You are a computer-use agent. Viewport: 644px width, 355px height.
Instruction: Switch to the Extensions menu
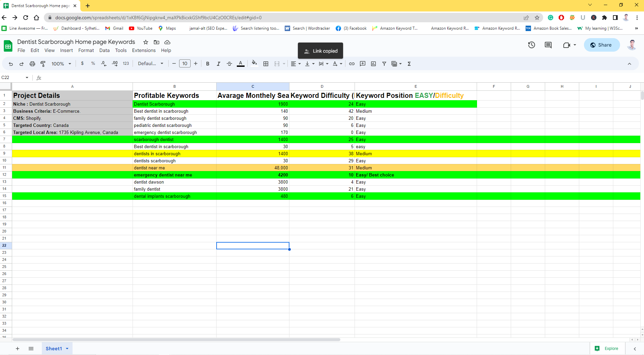(x=144, y=50)
